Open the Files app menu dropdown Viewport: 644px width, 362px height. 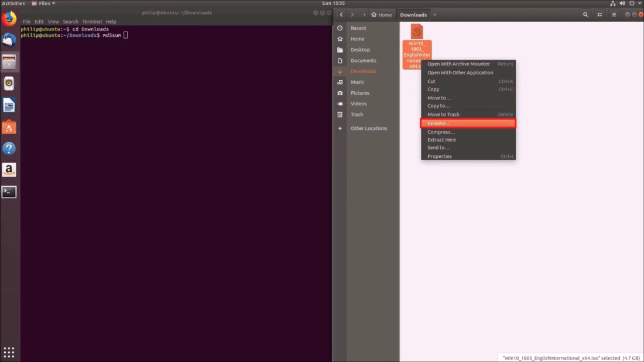coord(43,4)
